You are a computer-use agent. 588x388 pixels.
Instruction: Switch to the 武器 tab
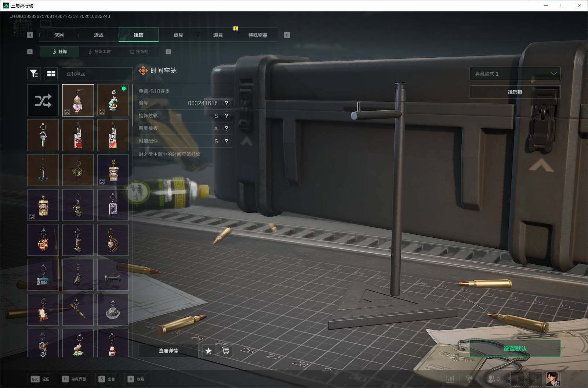point(59,35)
